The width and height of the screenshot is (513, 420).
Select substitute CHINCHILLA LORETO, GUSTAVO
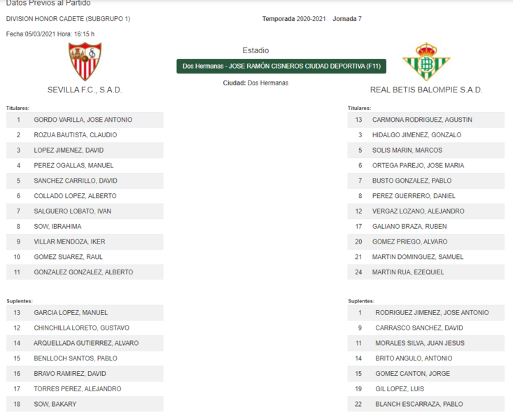click(85, 328)
